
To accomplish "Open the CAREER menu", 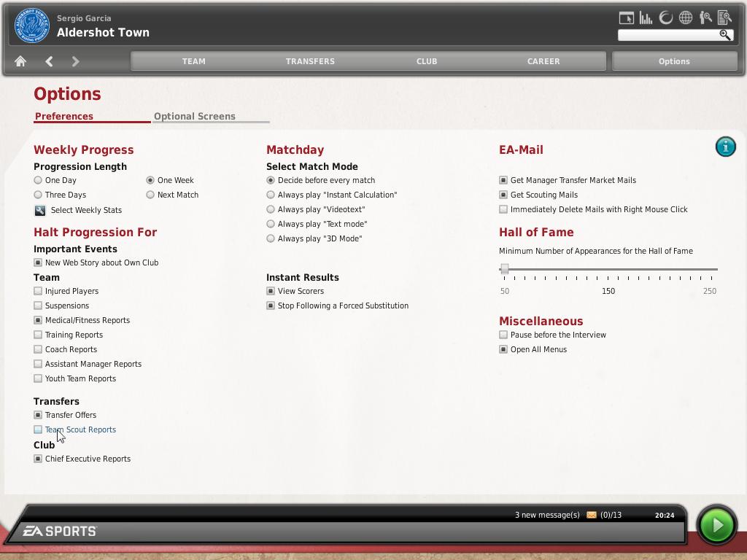I will (543, 61).
